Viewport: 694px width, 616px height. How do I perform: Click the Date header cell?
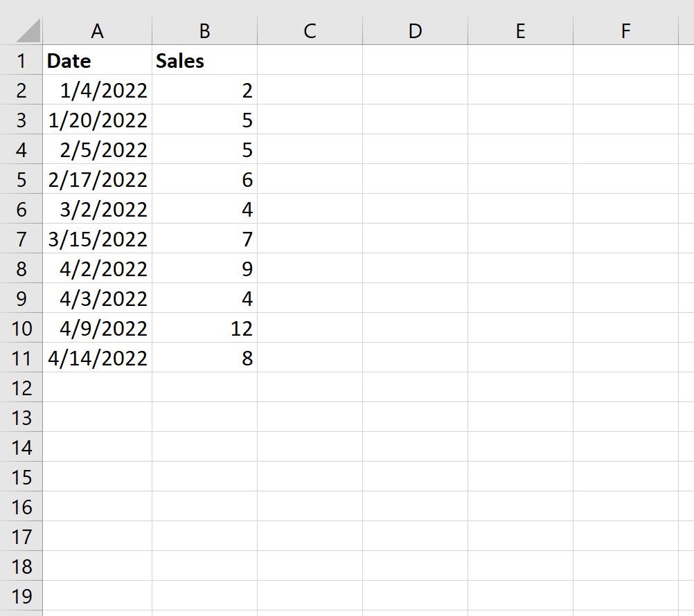coord(98,60)
